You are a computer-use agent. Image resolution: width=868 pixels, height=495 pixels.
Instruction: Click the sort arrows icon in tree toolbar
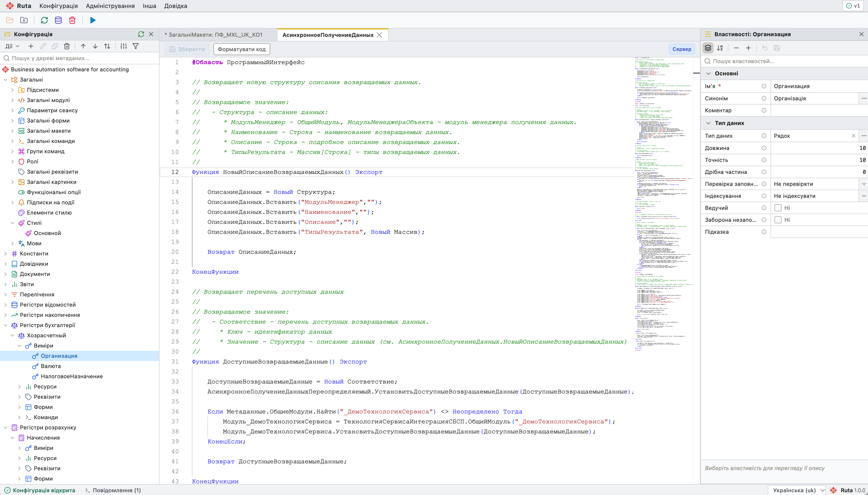(107, 46)
